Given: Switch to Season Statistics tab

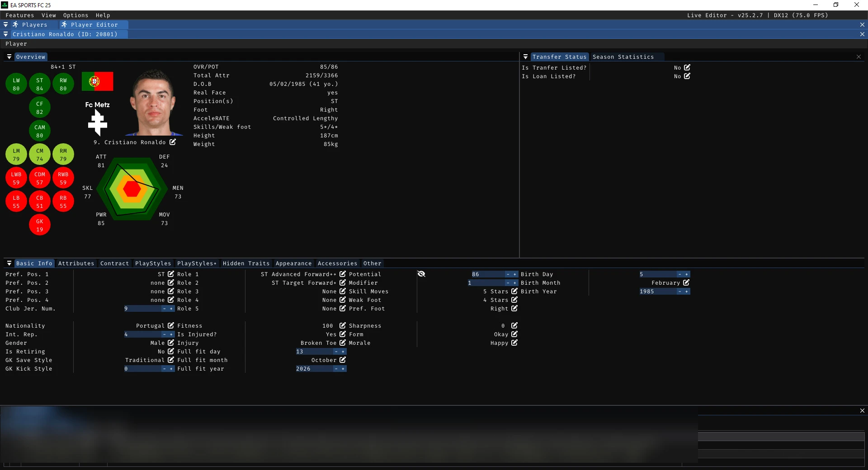Looking at the screenshot, I should pyautogui.click(x=623, y=57).
